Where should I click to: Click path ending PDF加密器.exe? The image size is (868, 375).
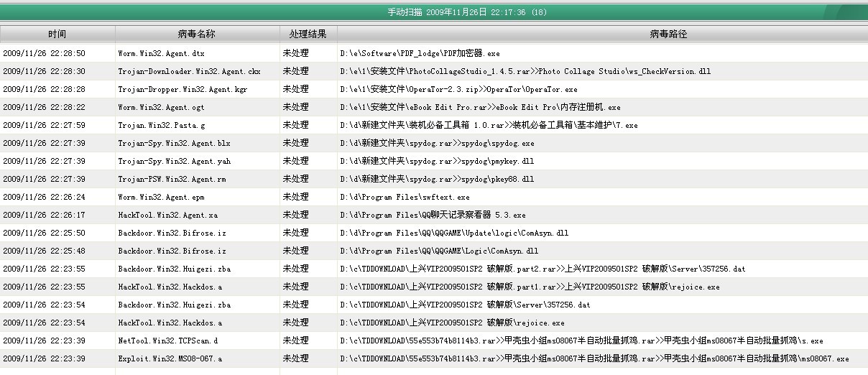[420, 53]
